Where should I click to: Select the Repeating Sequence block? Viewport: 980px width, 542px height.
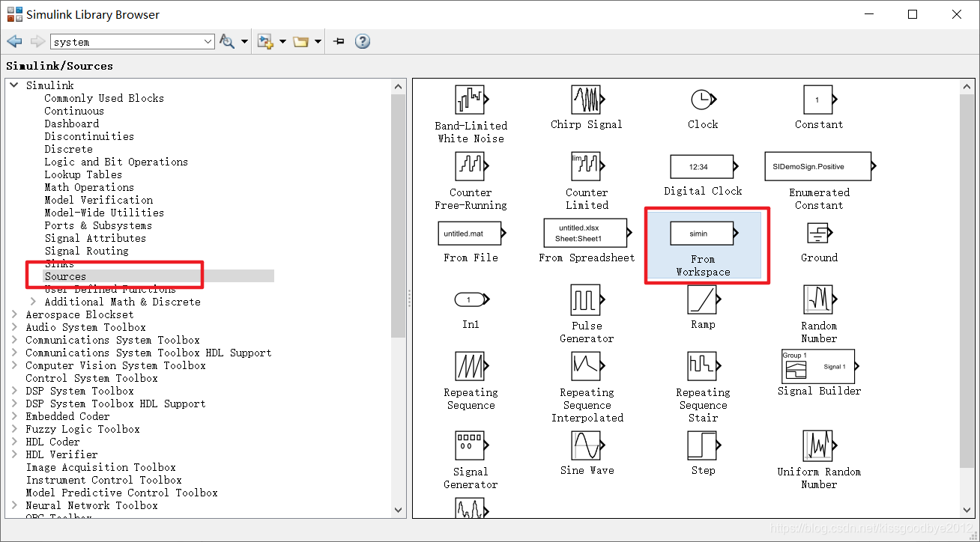click(471, 366)
